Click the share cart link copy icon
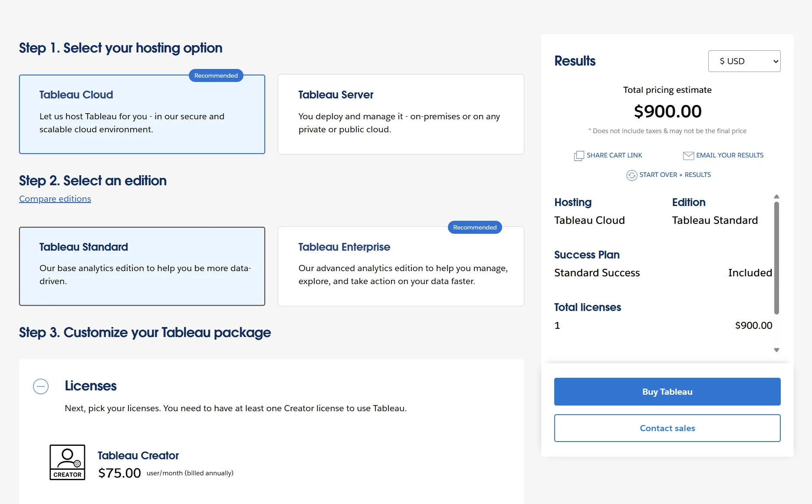 pyautogui.click(x=579, y=156)
